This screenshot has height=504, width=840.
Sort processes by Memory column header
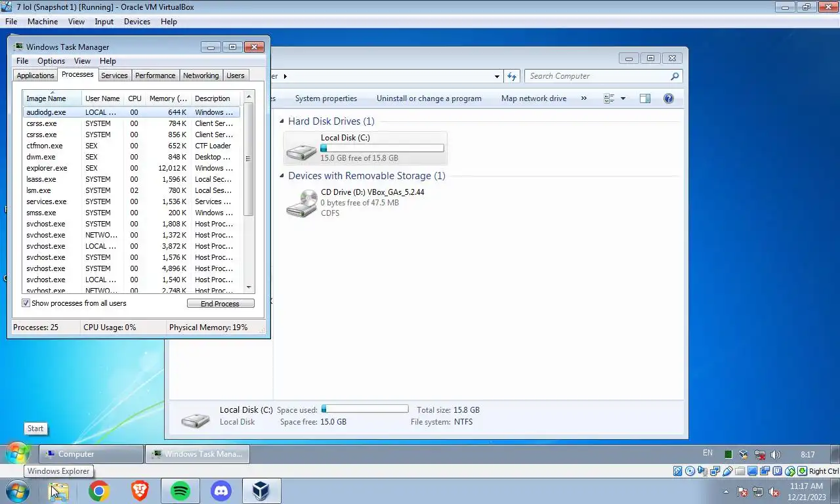tap(168, 98)
